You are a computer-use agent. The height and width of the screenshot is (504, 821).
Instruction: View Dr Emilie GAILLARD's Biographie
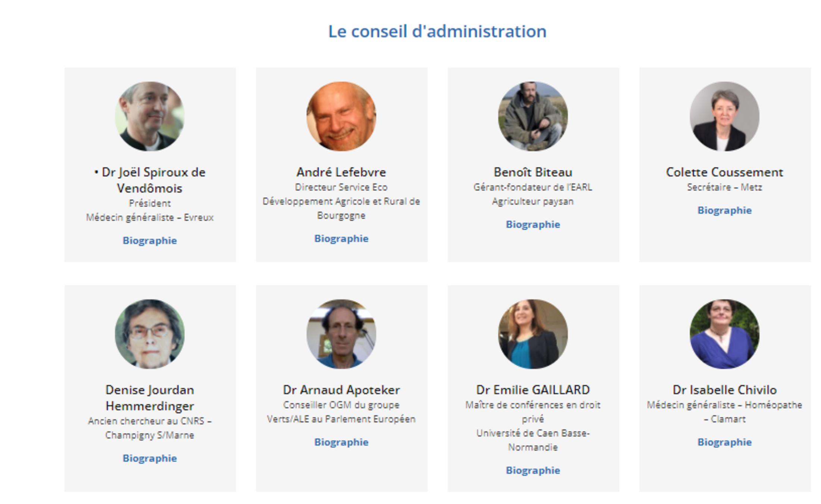coord(533,471)
